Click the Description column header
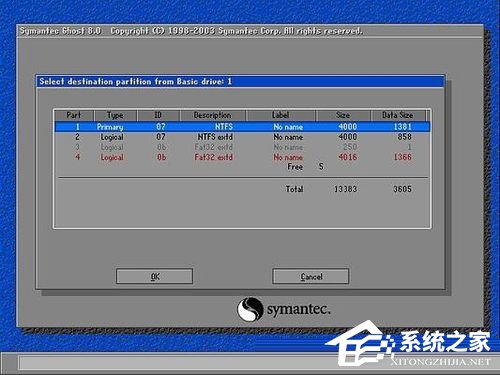The image size is (500, 375). pyautogui.click(x=213, y=115)
